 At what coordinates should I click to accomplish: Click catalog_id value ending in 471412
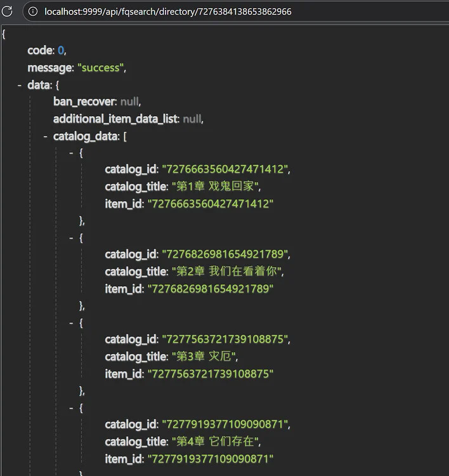click(x=226, y=169)
